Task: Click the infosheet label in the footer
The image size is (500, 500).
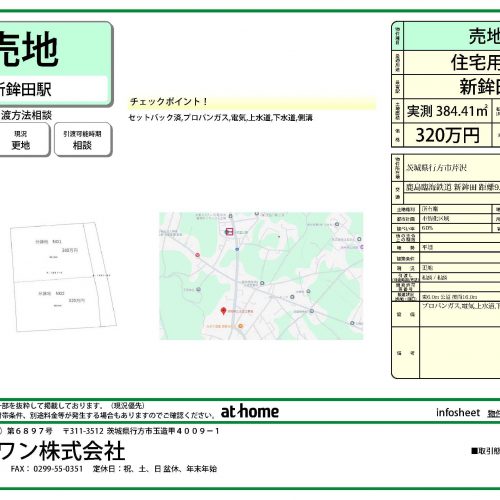Action: click(458, 413)
